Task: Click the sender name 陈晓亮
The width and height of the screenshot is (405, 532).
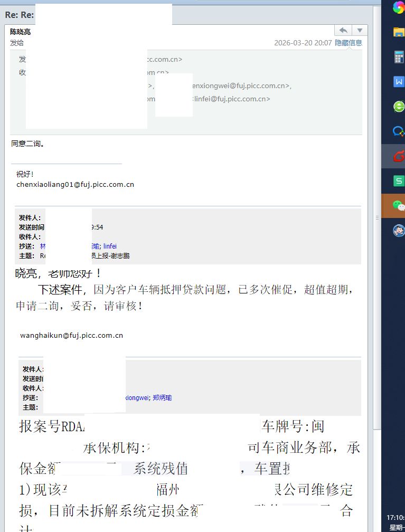Action: pos(21,32)
